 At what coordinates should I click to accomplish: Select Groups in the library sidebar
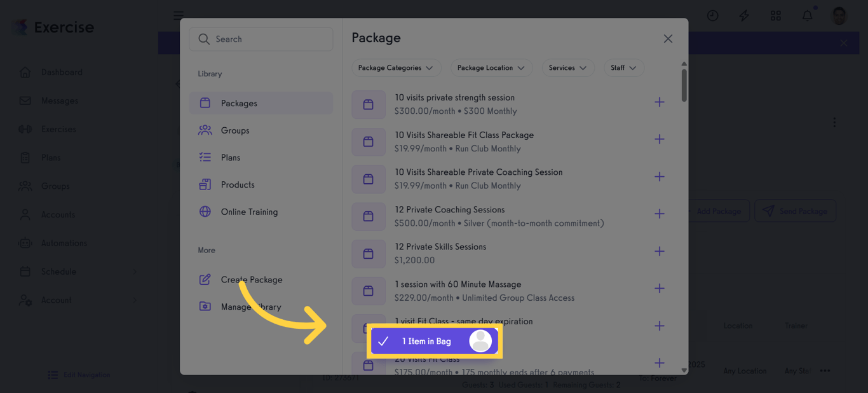[235, 130]
